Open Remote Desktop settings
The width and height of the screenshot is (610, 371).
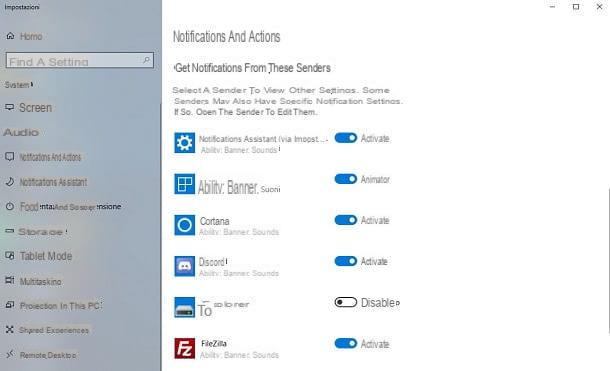tap(48, 355)
